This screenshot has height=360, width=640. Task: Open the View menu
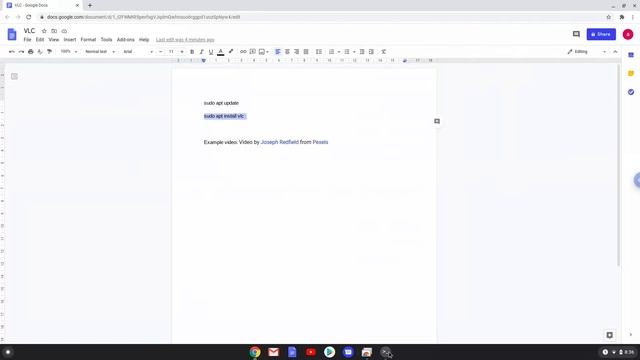pos(53,40)
